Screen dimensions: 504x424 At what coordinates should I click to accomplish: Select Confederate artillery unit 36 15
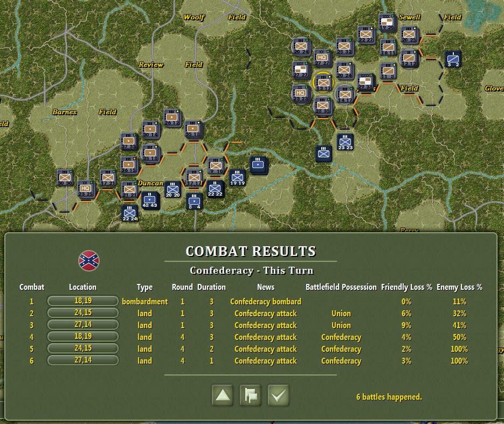tap(129, 165)
